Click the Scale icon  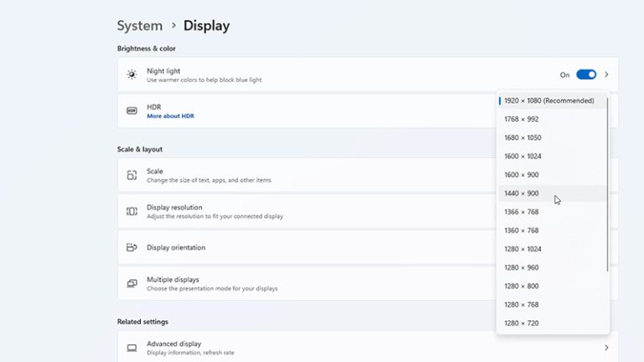132,175
